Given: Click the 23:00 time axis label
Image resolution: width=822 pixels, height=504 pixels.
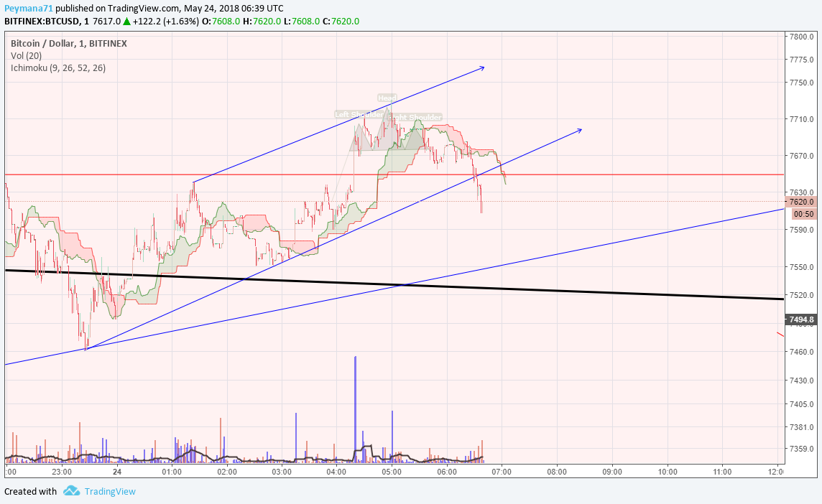Looking at the screenshot, I should pyautogui.click(x=62, y=472).
